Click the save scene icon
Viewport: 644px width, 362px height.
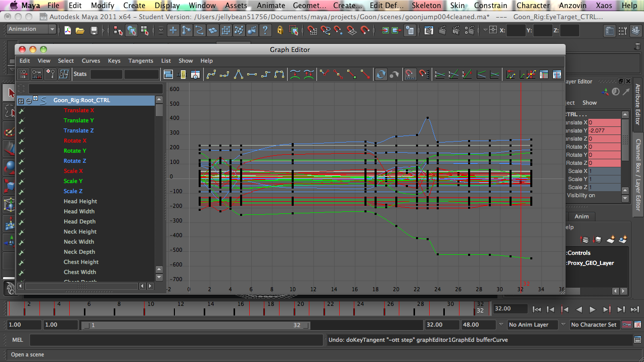click(x=94, y=30)
